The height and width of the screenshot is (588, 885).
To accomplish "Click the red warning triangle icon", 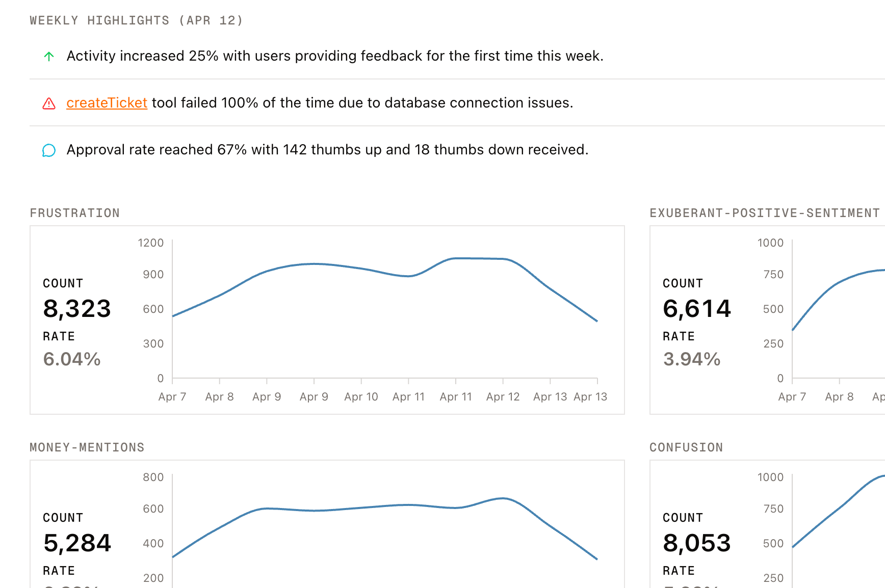I will pos(49,103).
